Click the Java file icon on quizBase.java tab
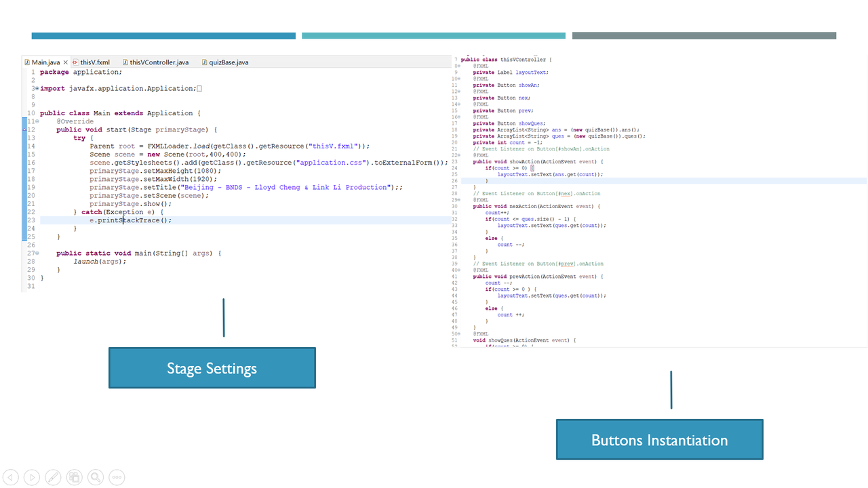 tap(204, 62)
